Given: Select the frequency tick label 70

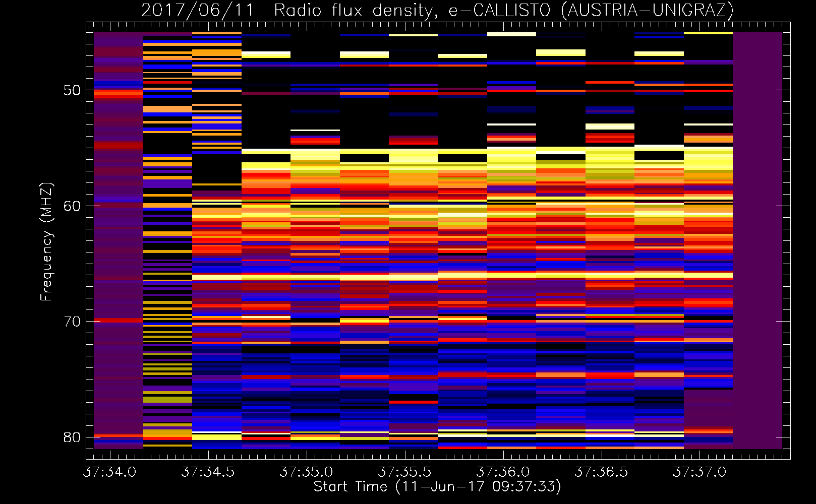Looking at the screenshot, I should [x=72, y=322].
